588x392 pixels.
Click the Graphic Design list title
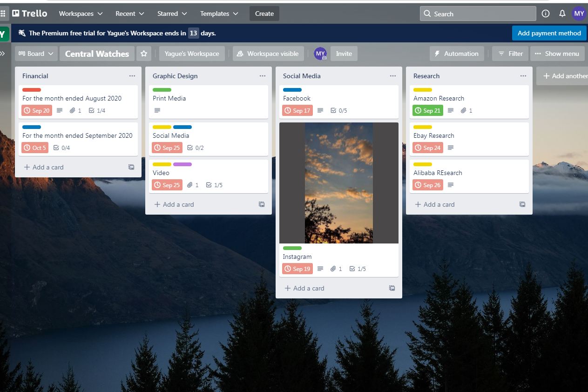point(175,76)
